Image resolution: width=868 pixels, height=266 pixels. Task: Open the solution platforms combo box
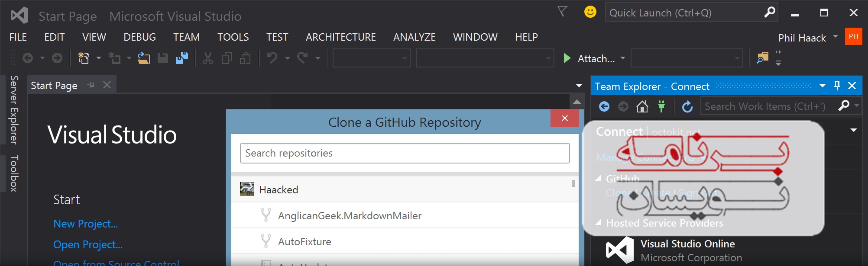point(485,58)
